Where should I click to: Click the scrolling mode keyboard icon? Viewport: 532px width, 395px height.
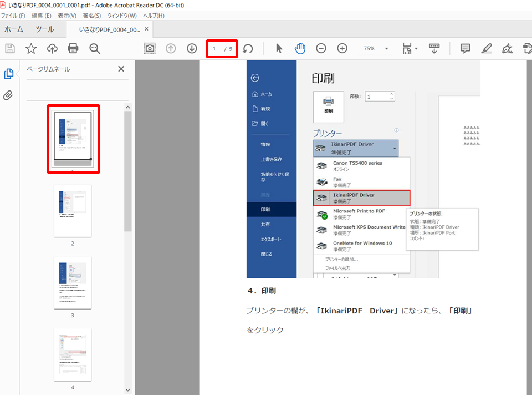pyautogui.click(x=434, y=49)
